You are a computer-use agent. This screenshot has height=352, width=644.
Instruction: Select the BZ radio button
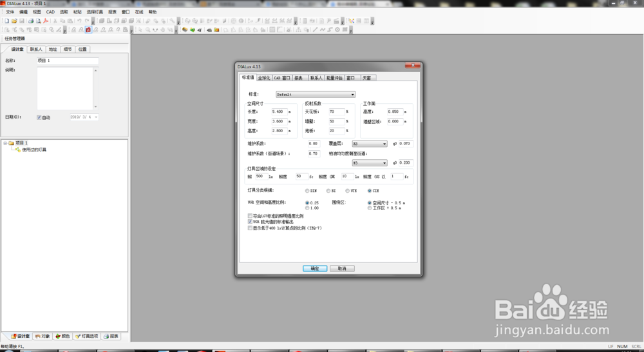tap(328, 191)
